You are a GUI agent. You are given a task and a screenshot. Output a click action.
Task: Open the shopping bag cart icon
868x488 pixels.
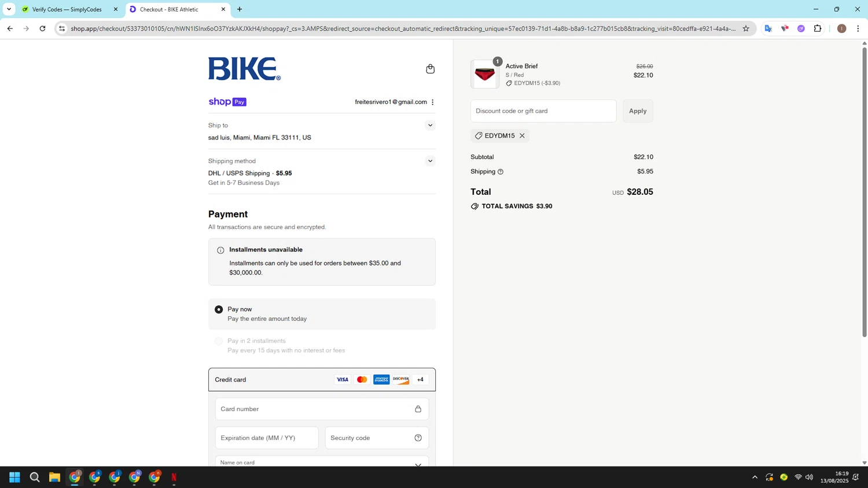430,69
